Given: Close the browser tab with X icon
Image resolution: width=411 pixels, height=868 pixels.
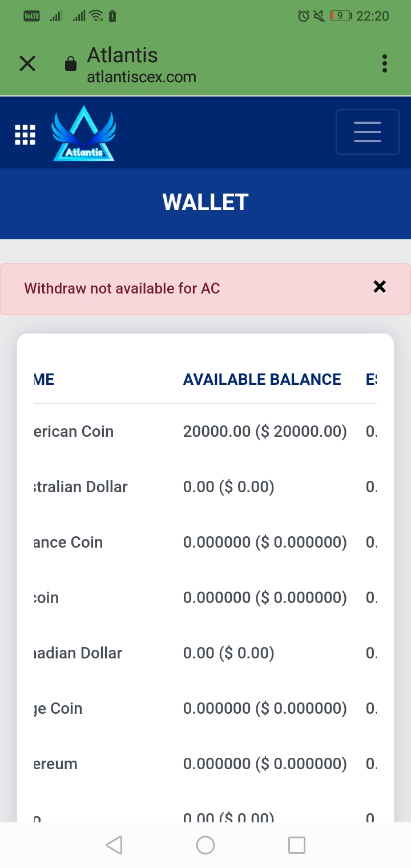Looking at the screenshot, I should [x=27, y=63].
